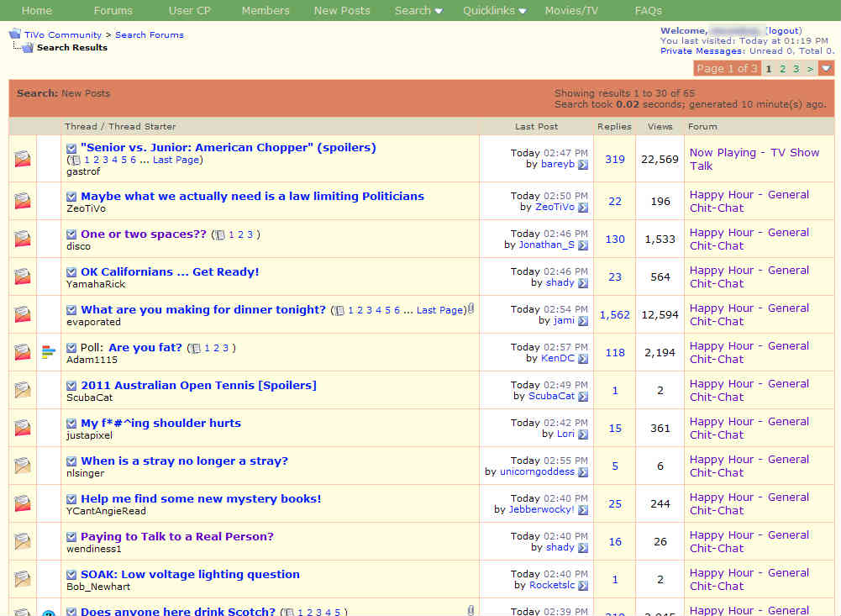Go to New Posts in the navbar
Screen dimensions: 841x616
coord(342,11)
